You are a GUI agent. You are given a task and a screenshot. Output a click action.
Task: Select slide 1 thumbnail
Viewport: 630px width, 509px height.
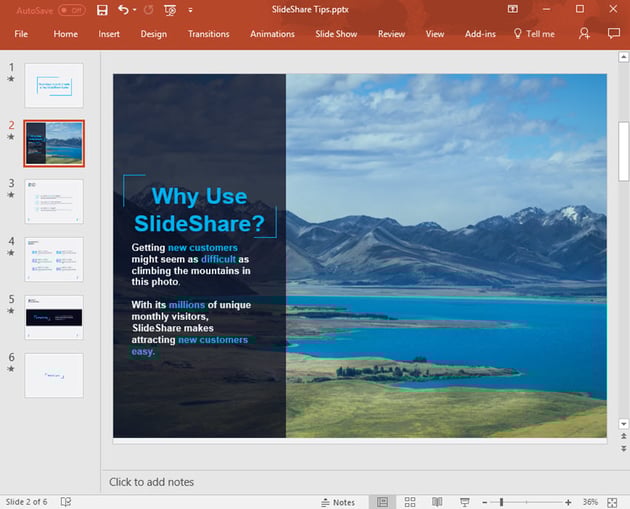[54, 85]
